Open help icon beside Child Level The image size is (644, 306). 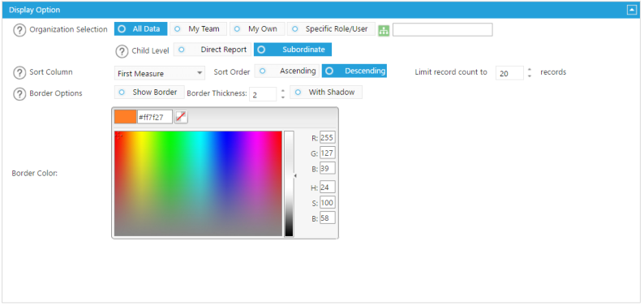(122, 51)
